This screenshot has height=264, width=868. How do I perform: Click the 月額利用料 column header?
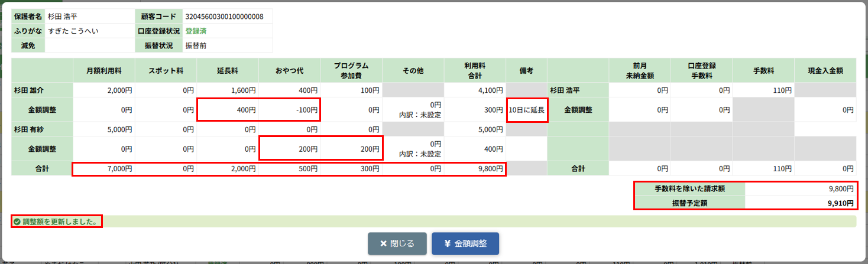pos(103,70)
